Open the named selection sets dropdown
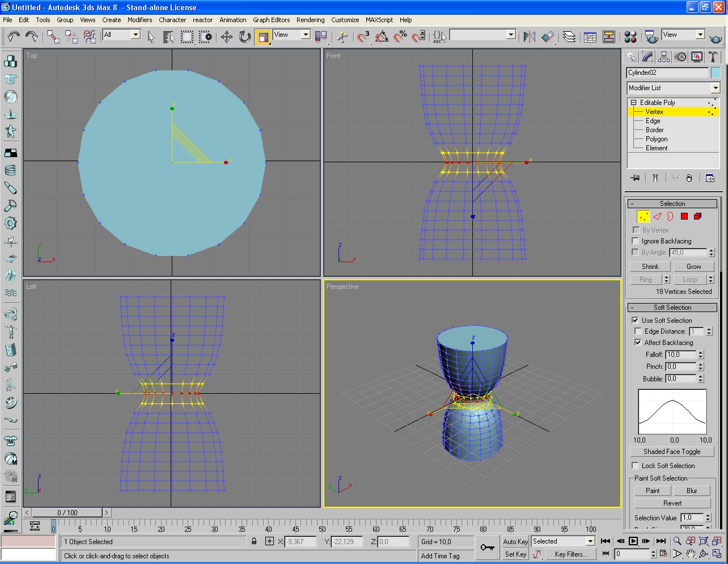This screenshot has width=728, height=564. [x=511, y=35]
